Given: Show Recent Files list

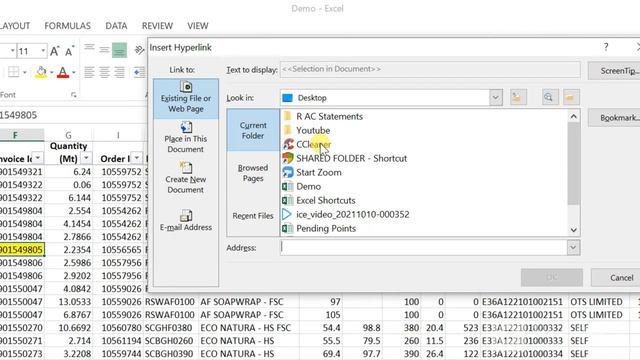Looking at the screenshot, I should point(253,216).
